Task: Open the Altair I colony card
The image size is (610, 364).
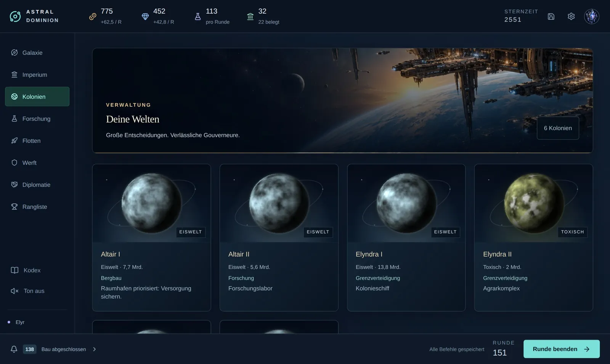Action: [151, 238]
